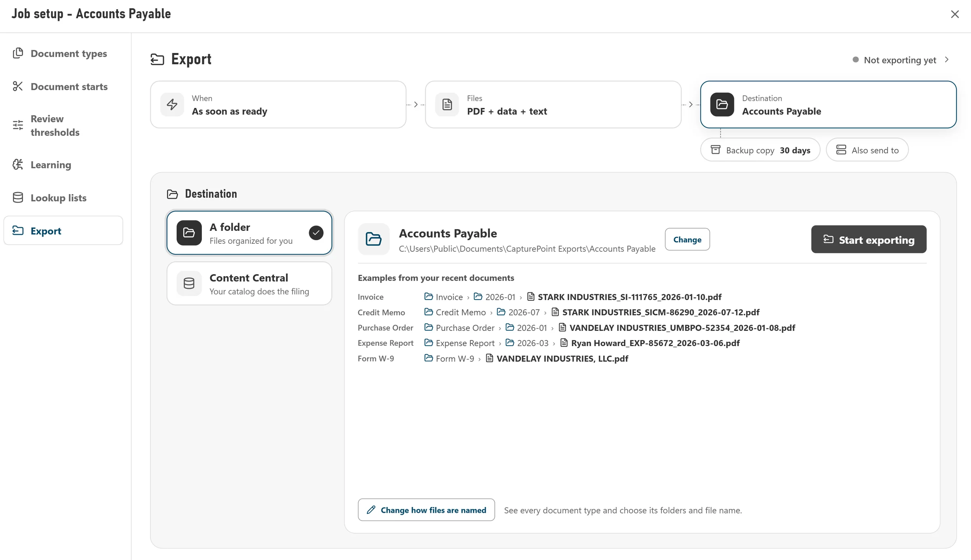Click Change how files are named button
This screenshot has height=560, width=971.
point(426,510)
